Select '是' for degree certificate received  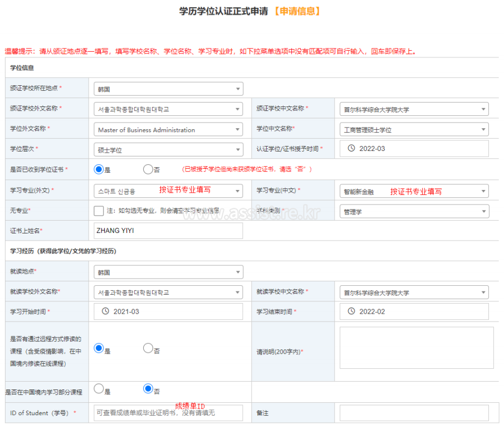click(99, 169)
